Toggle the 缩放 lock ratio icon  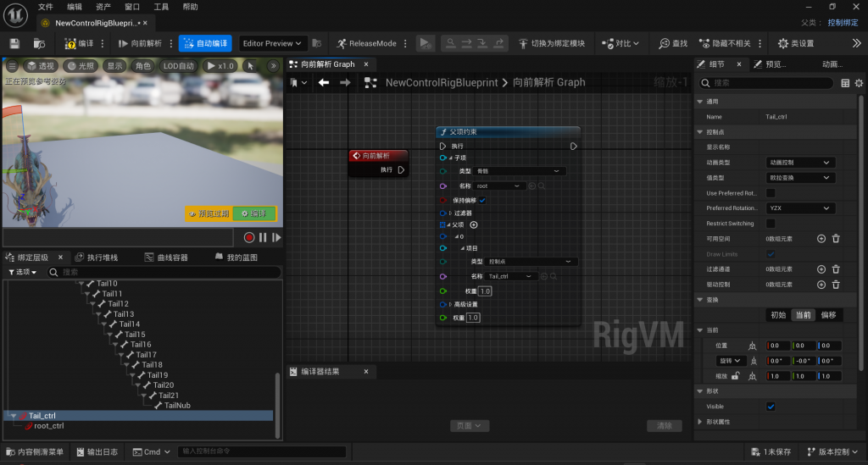(735, 376)
